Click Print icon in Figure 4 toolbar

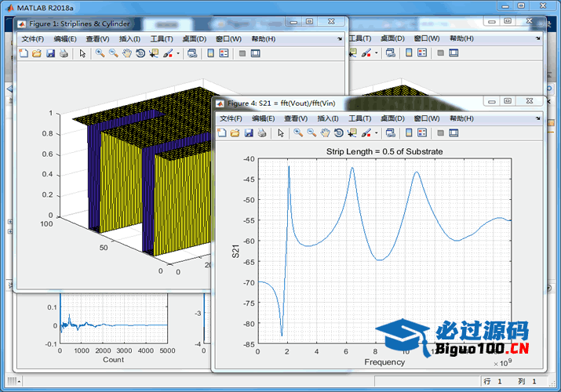[262, 133]
